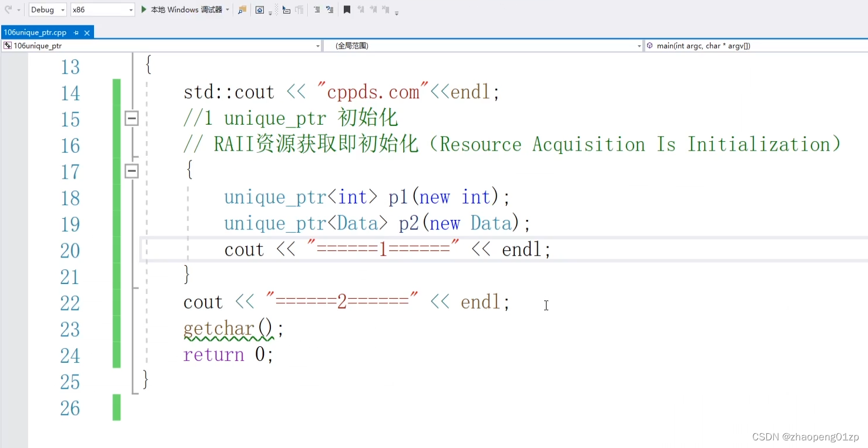Start the 本地 Windows 调试器 debugger
This screenshot has width=868, height=448.
click(x=182, y=9)
